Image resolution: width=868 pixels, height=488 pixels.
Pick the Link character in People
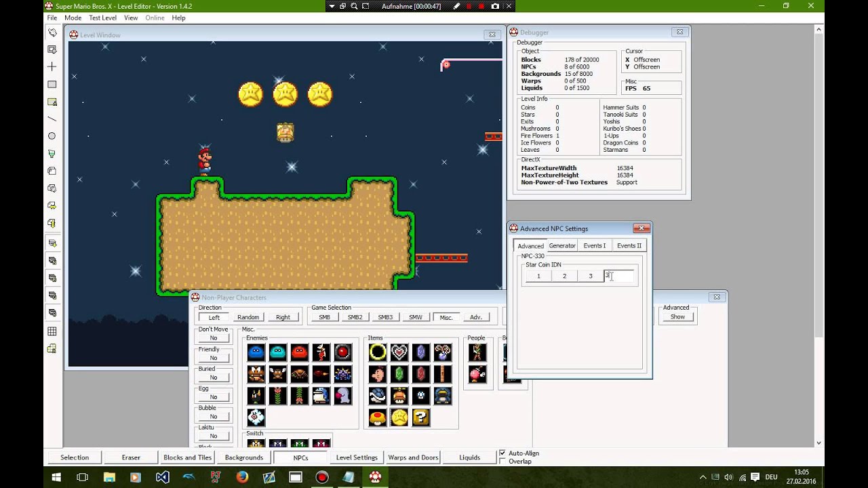click(x=477, y=352)
